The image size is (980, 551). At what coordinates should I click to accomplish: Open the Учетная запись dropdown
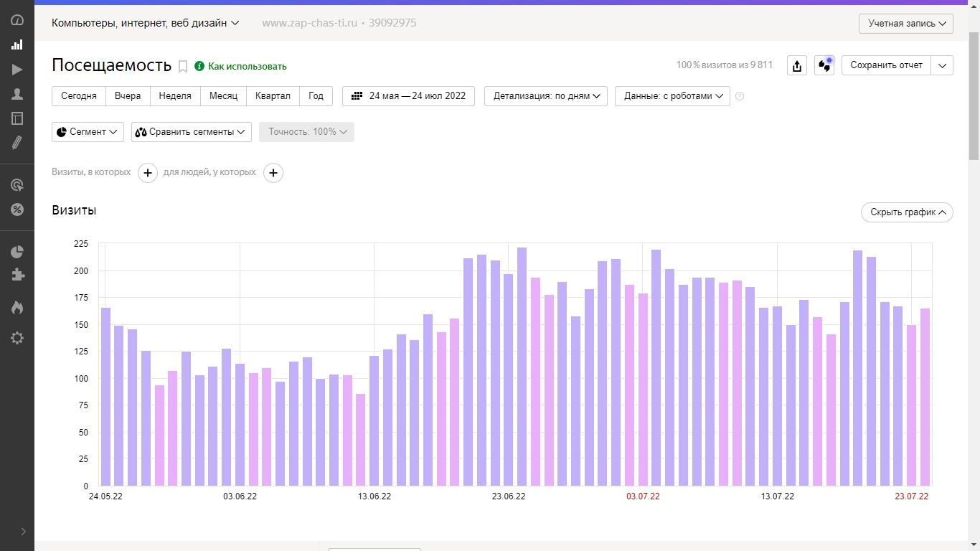point(905,24)
